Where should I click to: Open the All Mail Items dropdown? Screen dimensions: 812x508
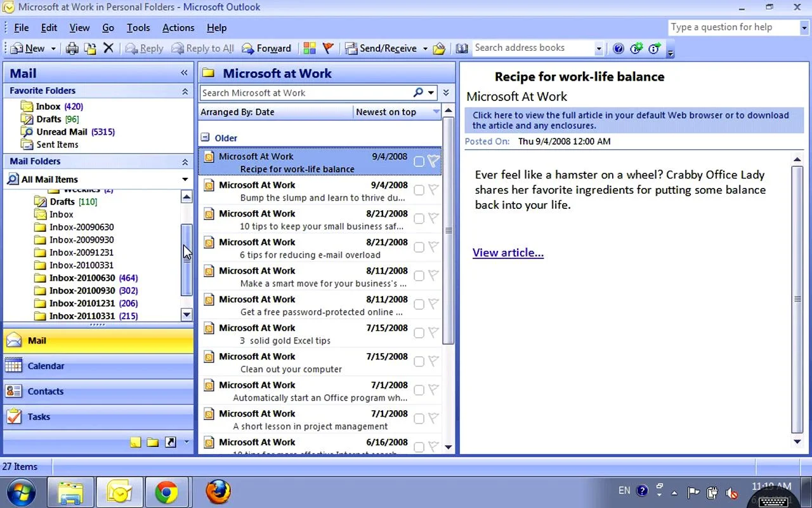[x=185, y=180]
